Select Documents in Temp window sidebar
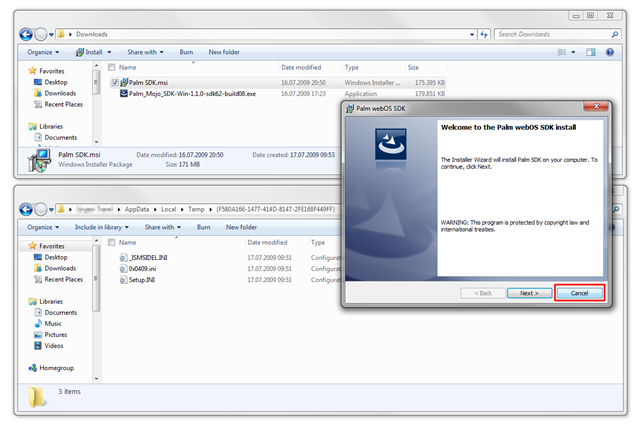640x426 pixels. (x=56, y=313)
